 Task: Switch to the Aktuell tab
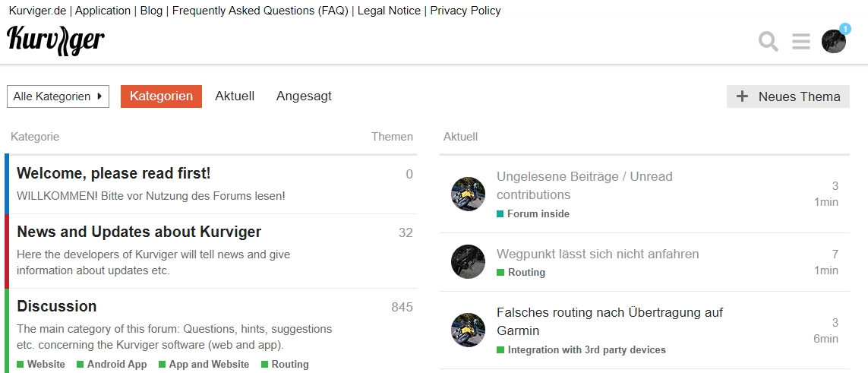click(x=235, y=96)
